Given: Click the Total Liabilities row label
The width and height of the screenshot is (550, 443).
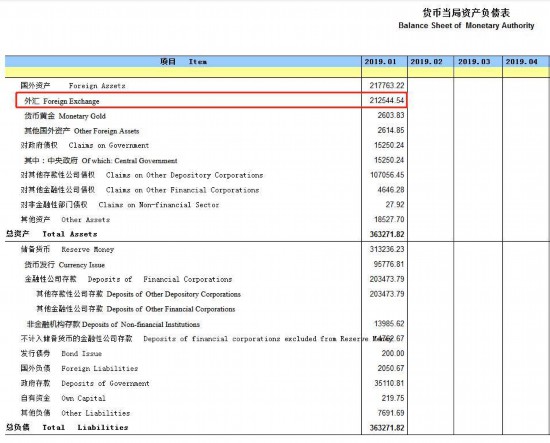Looking at the screenshot, I should pos(67,427).
